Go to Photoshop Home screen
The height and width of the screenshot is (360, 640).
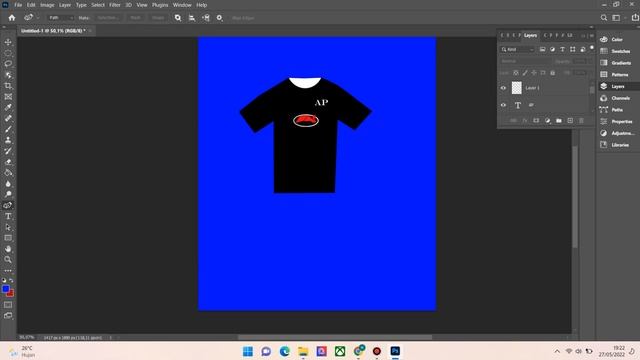pos(12,18)
